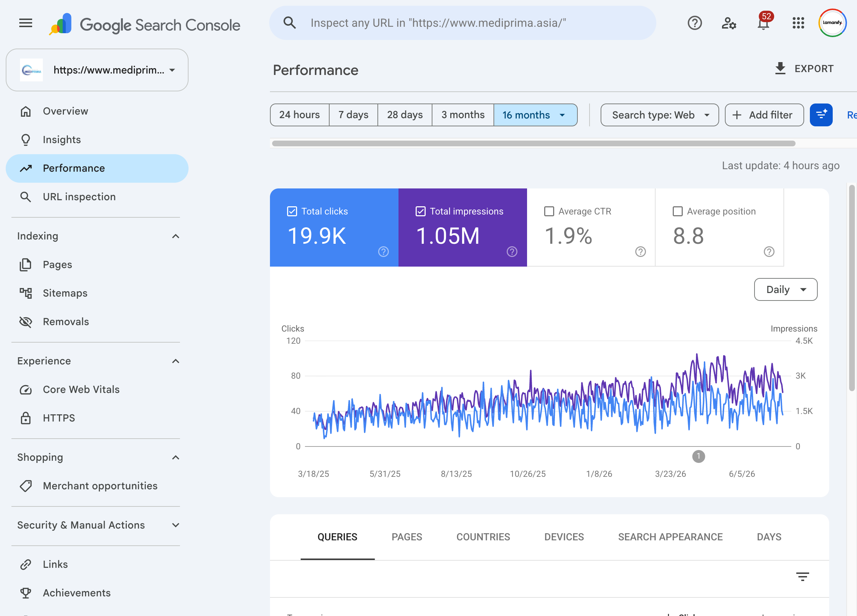The height and width of the screenshot is (616, 857).
Task: Enable the Average position checkbox
Action: pos(677,211)
